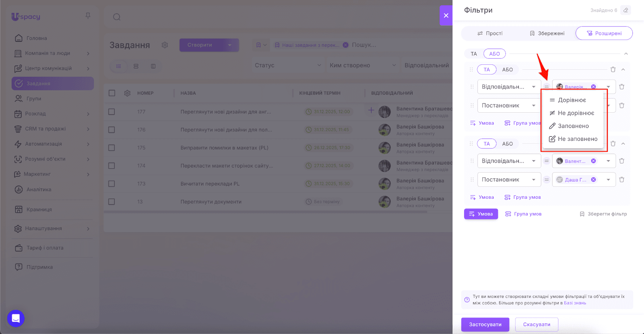Image resolution: width=644 pixels, height=334 pixels.
Task: Collapse all filters top chevron
Action: [x=626, y=54]
